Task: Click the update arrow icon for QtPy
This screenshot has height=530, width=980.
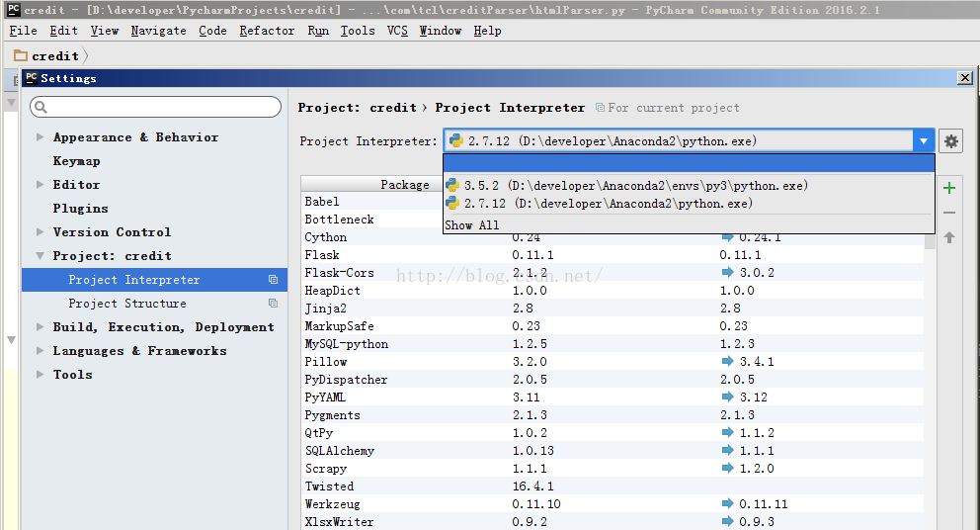Action: [x=727, y=432]
